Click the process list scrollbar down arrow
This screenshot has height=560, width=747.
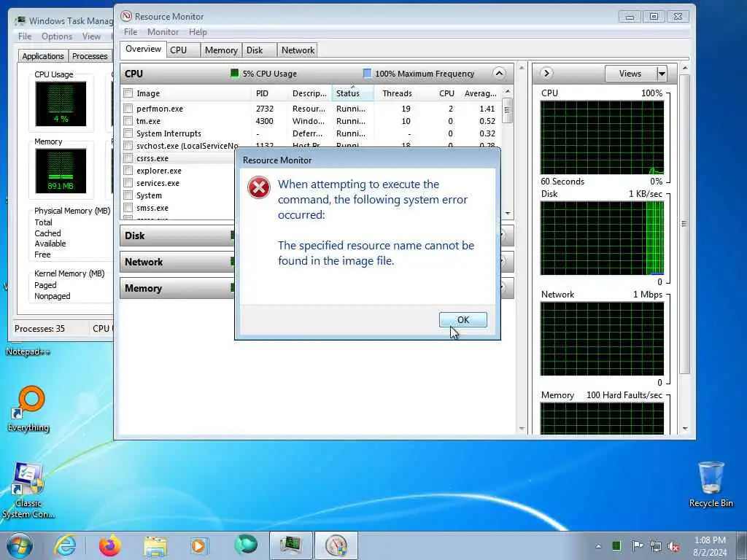(508, 214)
